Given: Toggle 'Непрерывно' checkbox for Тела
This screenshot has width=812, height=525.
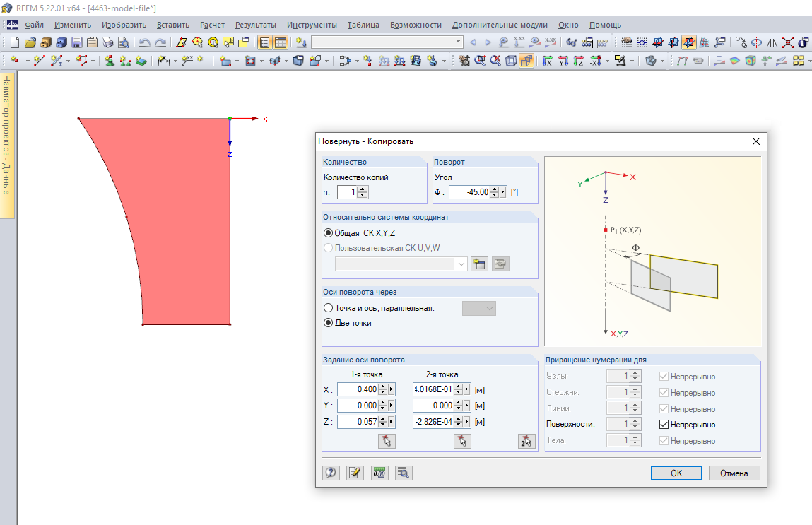Looking at the screenshot, I should [664, 441].
